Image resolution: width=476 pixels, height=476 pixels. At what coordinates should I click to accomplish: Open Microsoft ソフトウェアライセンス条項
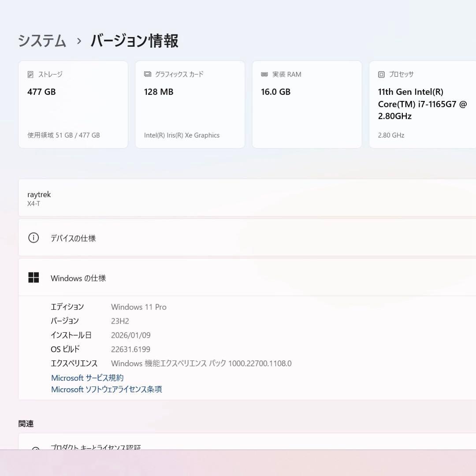(106, 390)
